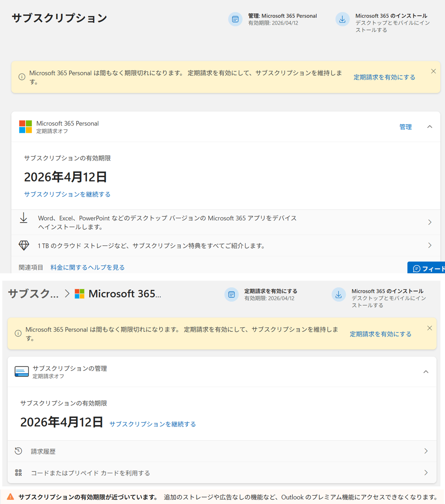Screen dimensions: 445x504
Task: Open the Word、Excel、PowerPoint install row
Action: [226, 222]
